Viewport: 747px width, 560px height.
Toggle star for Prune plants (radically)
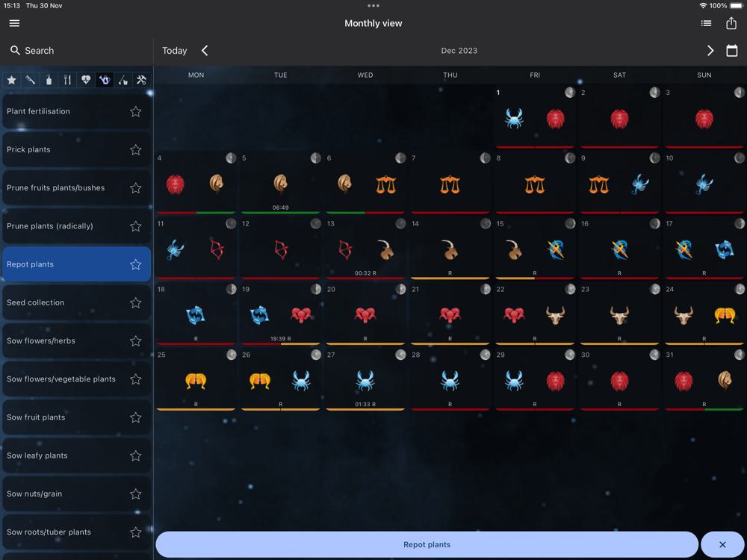(x=136, y=226)
